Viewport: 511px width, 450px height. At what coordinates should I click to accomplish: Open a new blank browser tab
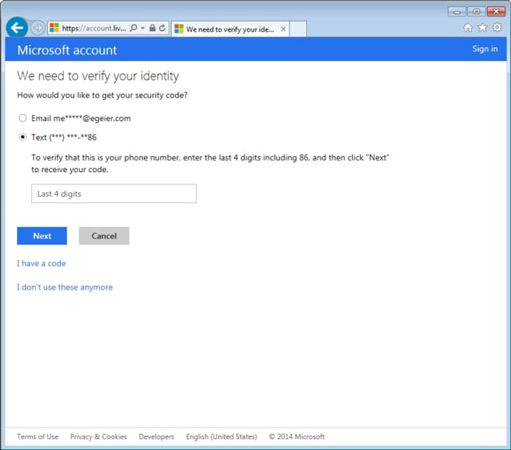(298, 29)
